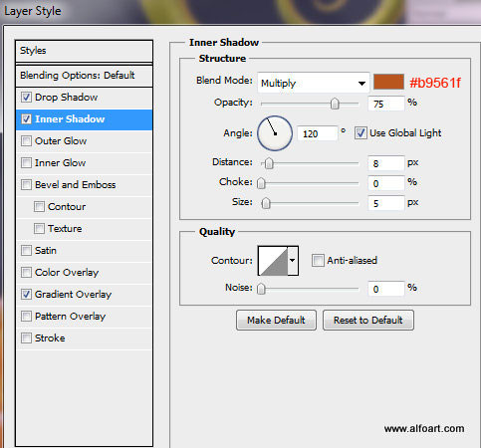Image resolution: width=481 pixels, height=448 pixels.
Task: Enable the Color Overlay checkbox
Action: 26,273
